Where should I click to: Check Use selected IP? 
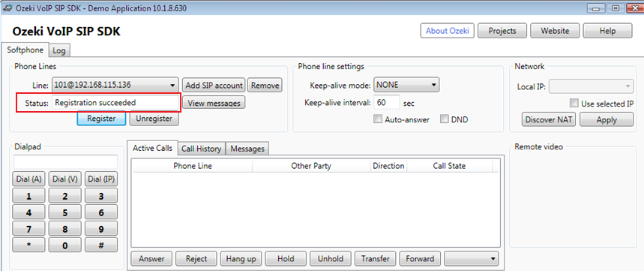click(x=574, y=103)
